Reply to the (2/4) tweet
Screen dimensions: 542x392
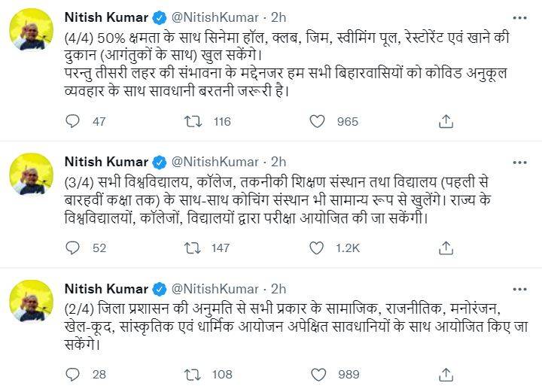[73, 375]
